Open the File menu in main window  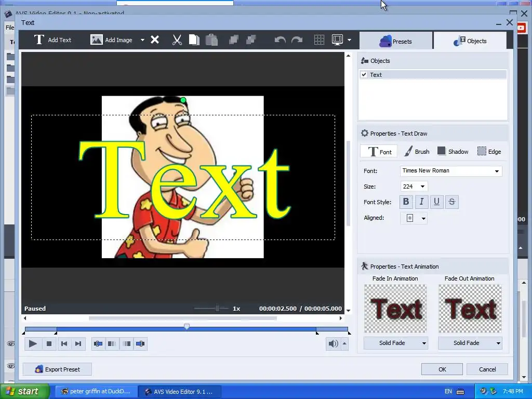pyautogui.click(x=10, y=28)
